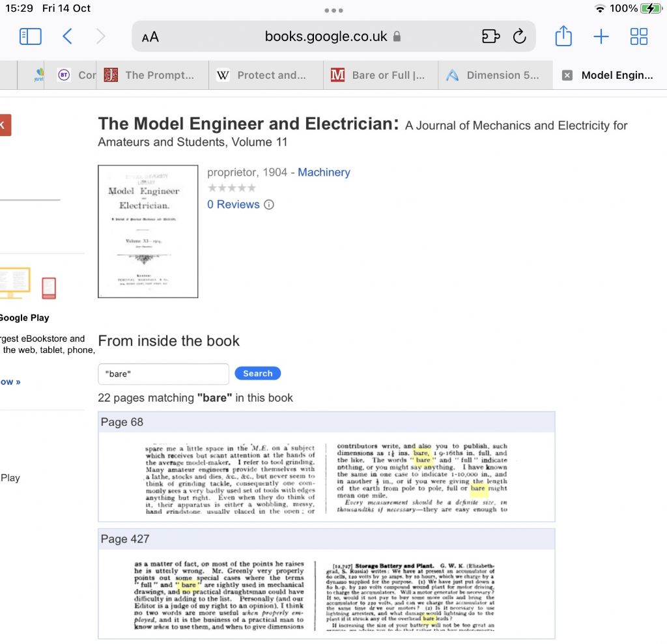Tap the 15:29 clock in status bar
Screen dimensions: 667x644
[19, 8]
